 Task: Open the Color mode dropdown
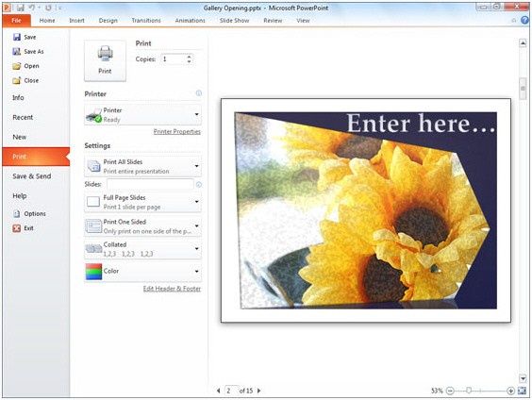point(142,272)
